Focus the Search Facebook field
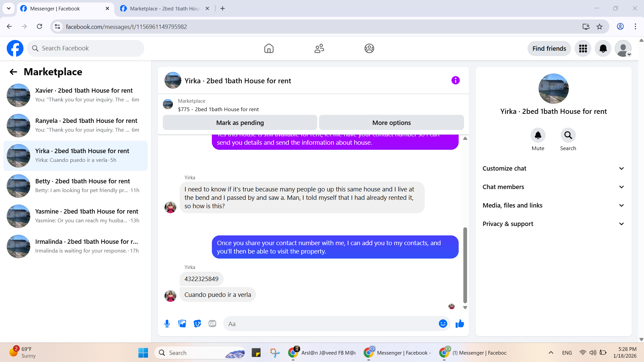The image size is (644, 362). 86,48
